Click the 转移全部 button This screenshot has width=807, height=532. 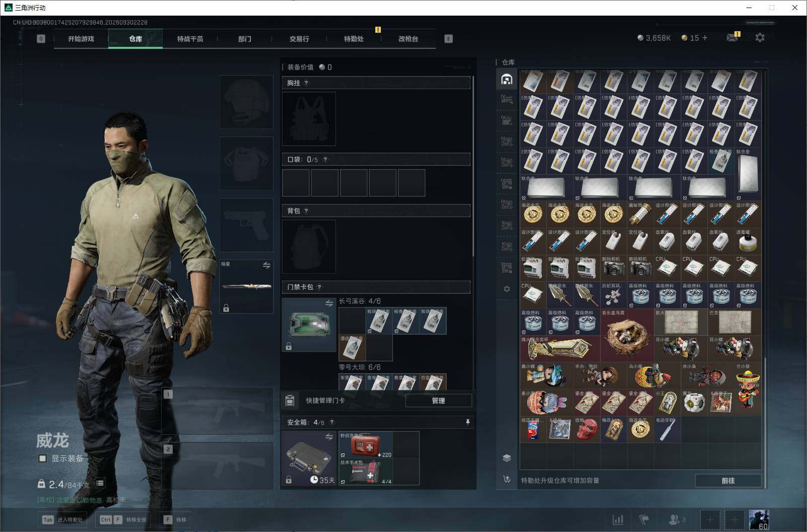coord(123,519)
